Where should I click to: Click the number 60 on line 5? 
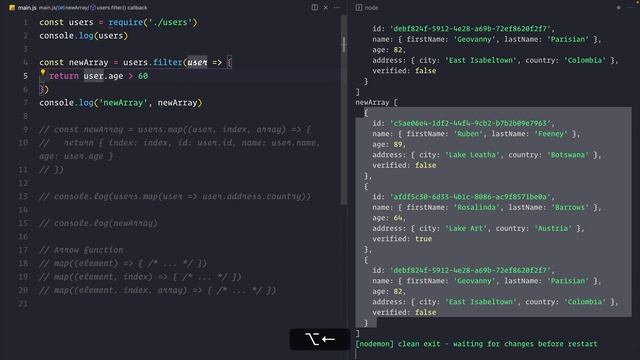143,76
